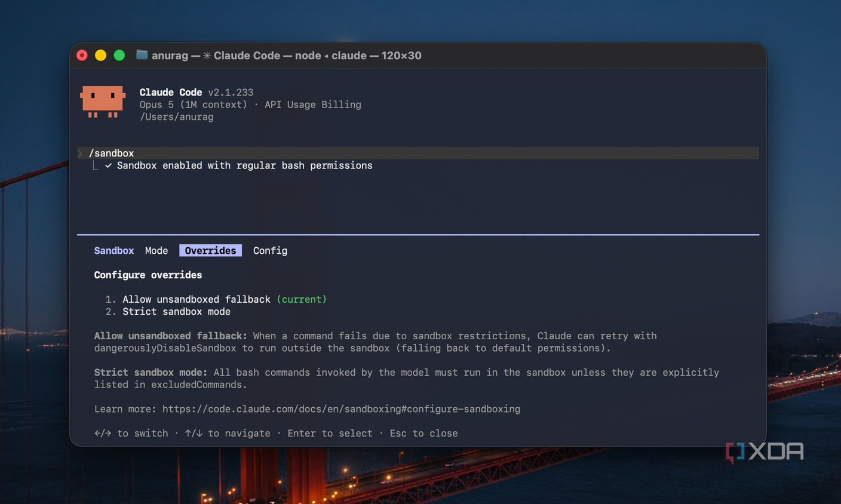Click the /sandbox command input line
841x504 pixels.
[x=418, y=153]
